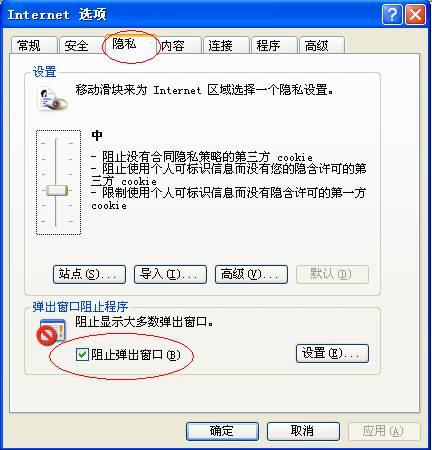Switch to the 安全 tab

81,46
